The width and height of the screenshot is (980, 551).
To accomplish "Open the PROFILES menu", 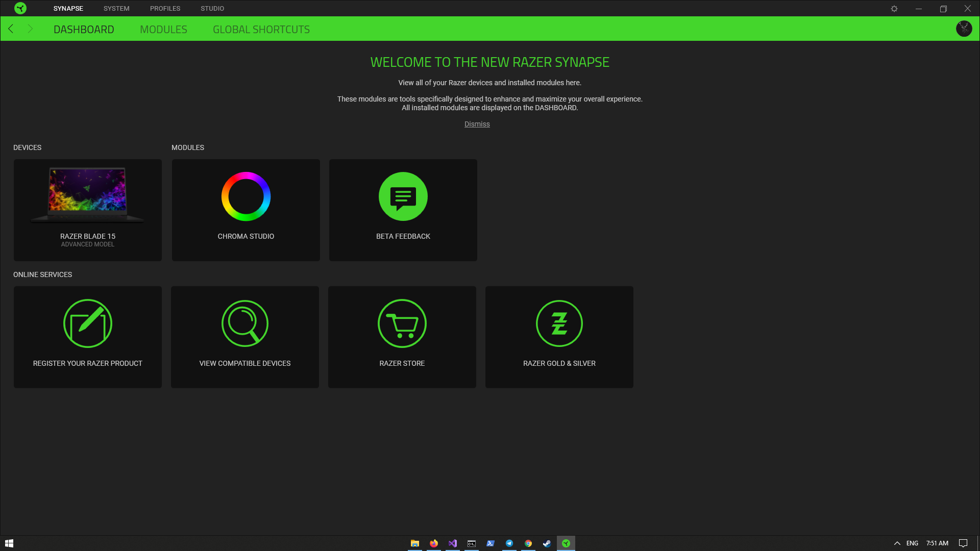I will pyautogui.click(x=164, y=8).
